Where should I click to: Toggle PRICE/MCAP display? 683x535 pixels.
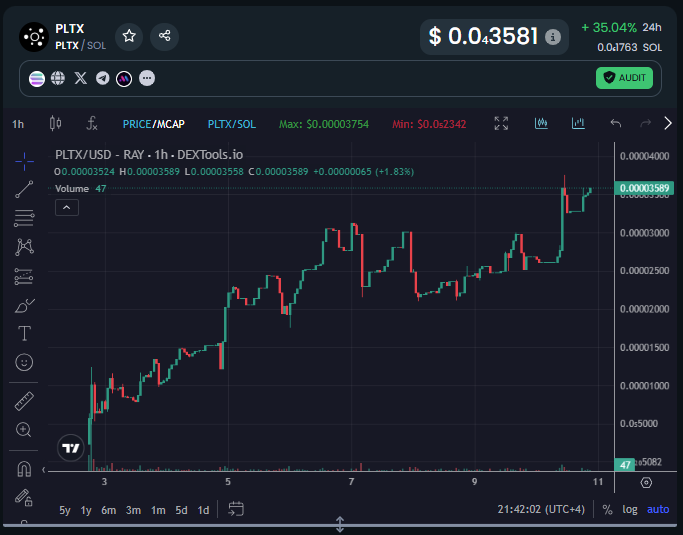[154, 124]
